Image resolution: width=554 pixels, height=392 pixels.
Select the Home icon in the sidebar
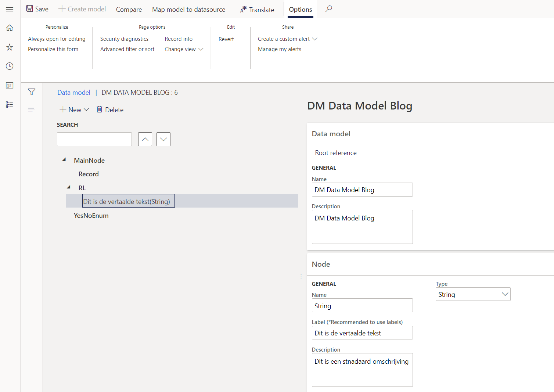[9, 28]
